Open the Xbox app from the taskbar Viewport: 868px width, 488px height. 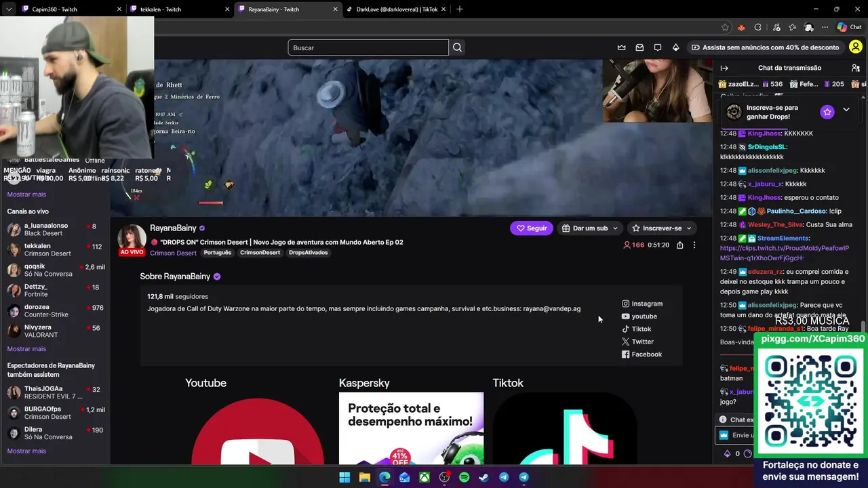point(425,477)
